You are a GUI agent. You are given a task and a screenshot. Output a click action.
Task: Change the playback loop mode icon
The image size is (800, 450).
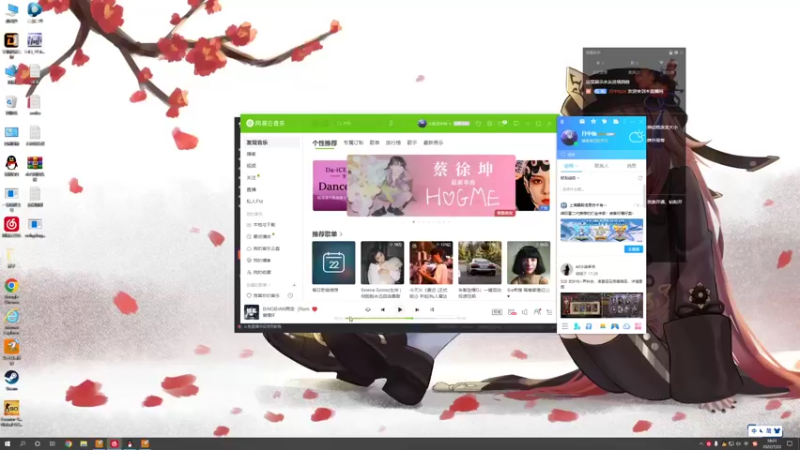[x=367, y=310]
